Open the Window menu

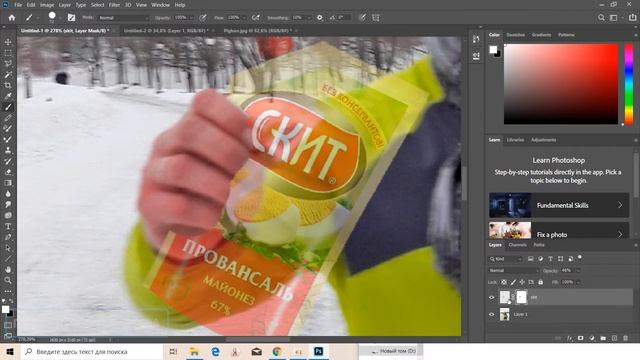[x=160, y=5]
